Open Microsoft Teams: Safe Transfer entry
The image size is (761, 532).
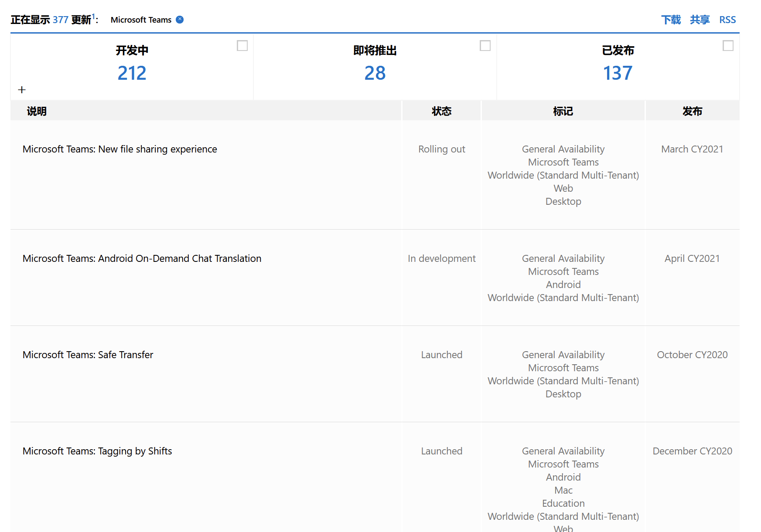(88, 355)
